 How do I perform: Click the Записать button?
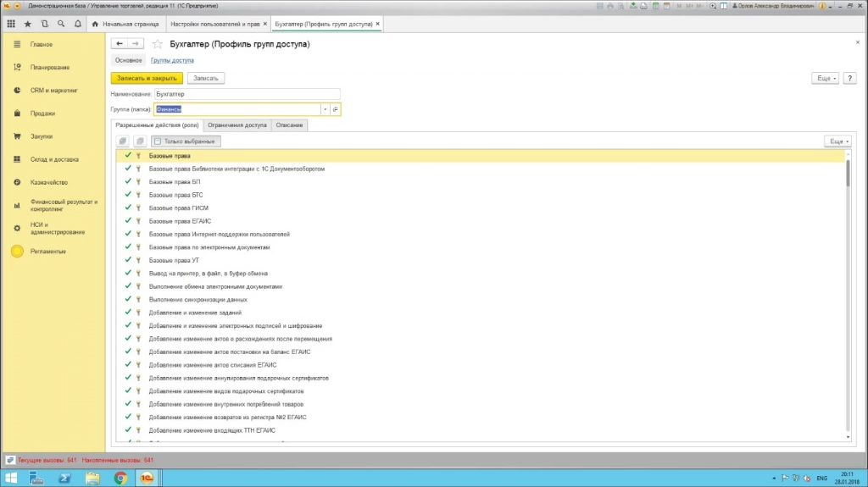[x=205, y=78]
